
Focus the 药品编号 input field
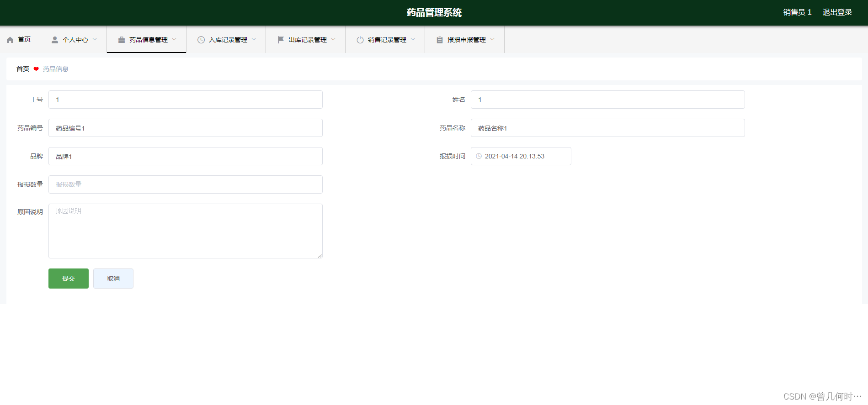pos(186,128)
